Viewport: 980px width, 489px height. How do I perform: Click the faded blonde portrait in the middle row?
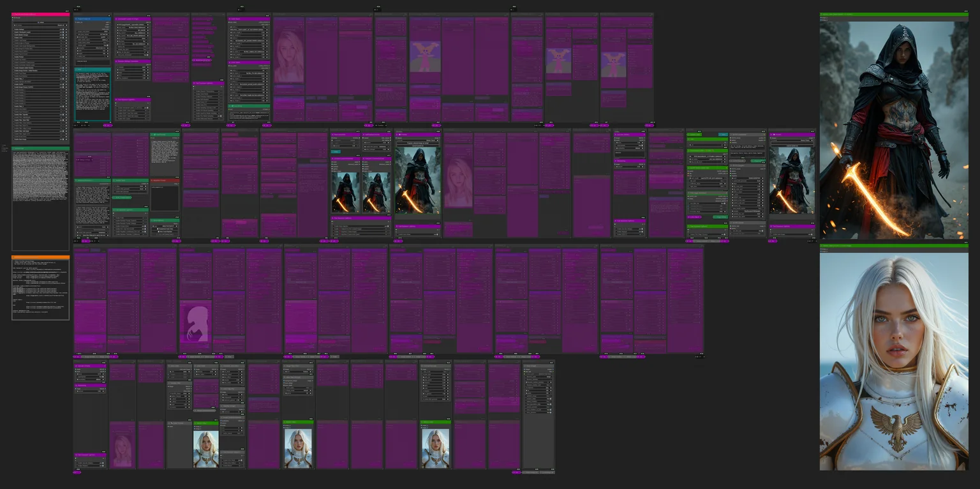click(x=458, y=183)
